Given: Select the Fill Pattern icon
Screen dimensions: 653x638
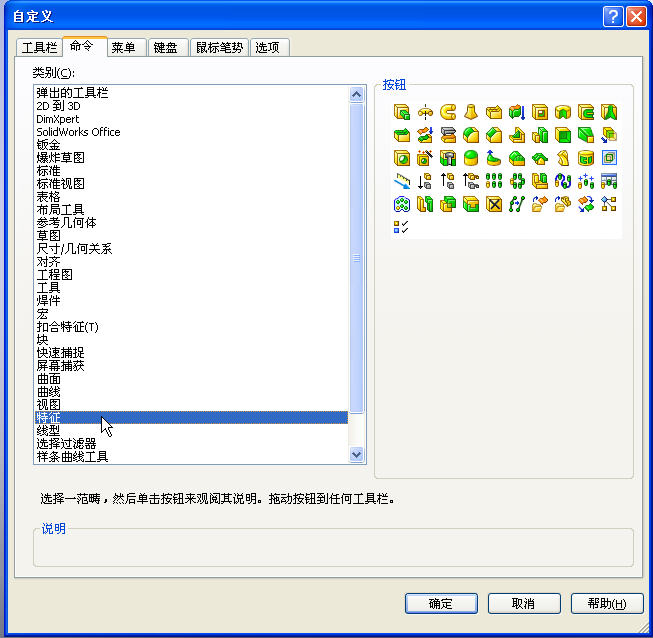Looking at the screenshot, I should tap(401, 204).
